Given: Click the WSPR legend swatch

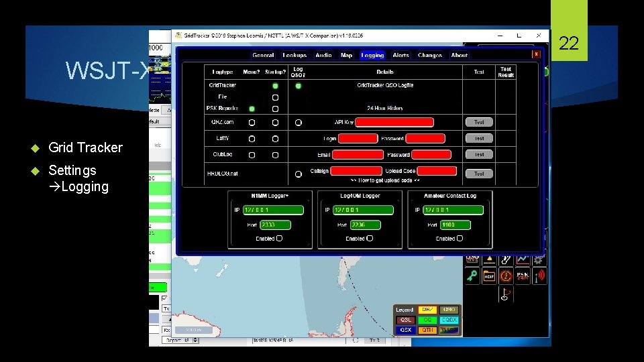Looking at the screenshot, I should coord(449,330).
